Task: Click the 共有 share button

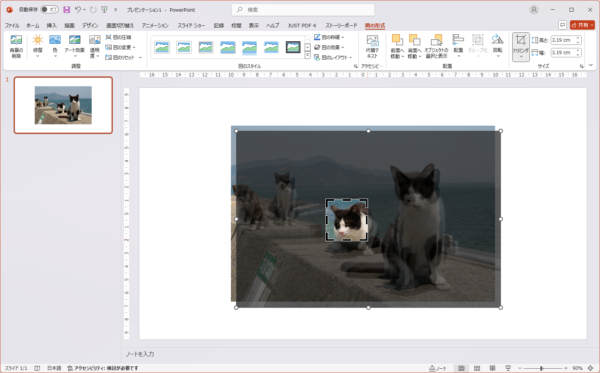Action: [582, 25]
